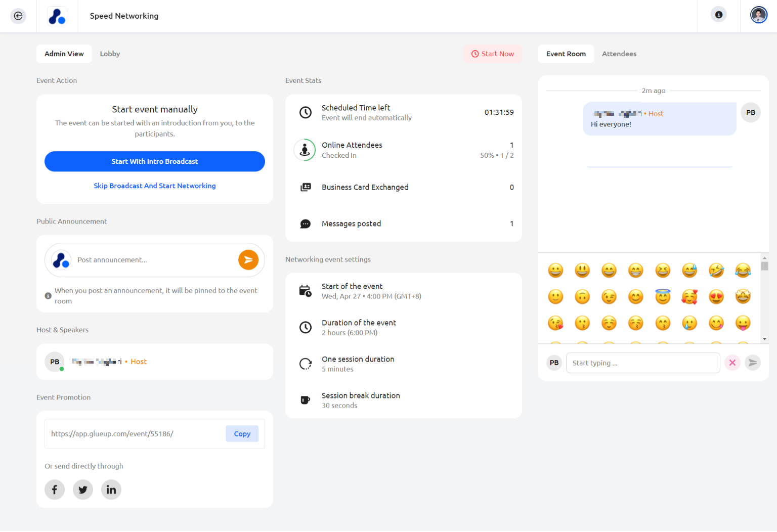This screenshot has width=777, height=532.
Task: Switch to the Lobby tab
Action: (110, 54)
